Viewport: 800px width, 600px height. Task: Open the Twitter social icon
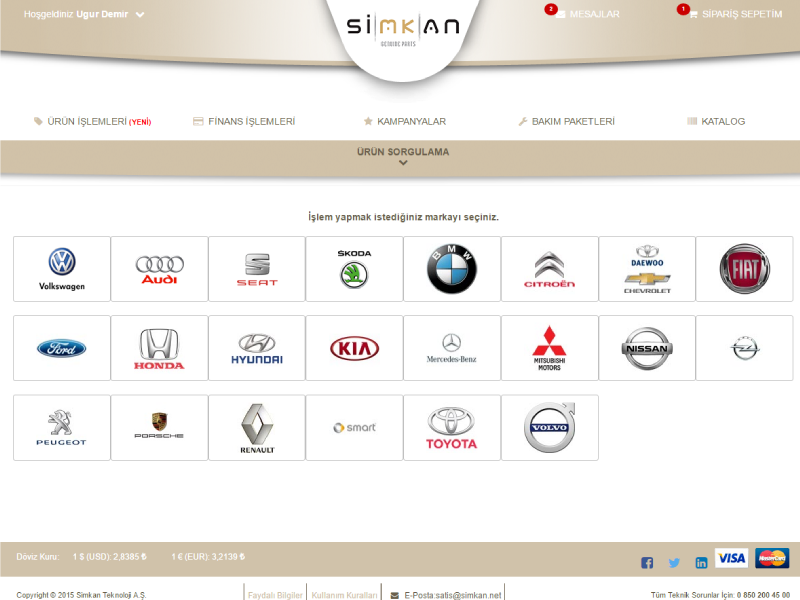click(674, 562)
